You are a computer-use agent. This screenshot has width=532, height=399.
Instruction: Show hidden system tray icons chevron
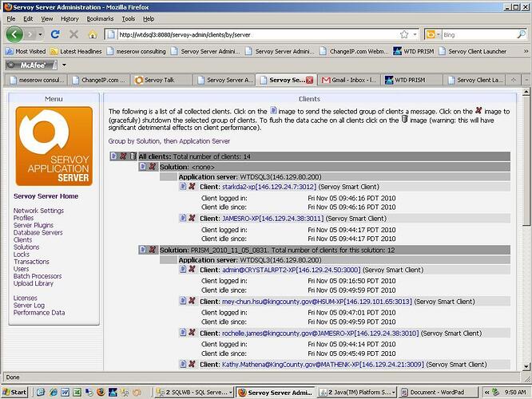pyautogui.click(x=486, y=393)
